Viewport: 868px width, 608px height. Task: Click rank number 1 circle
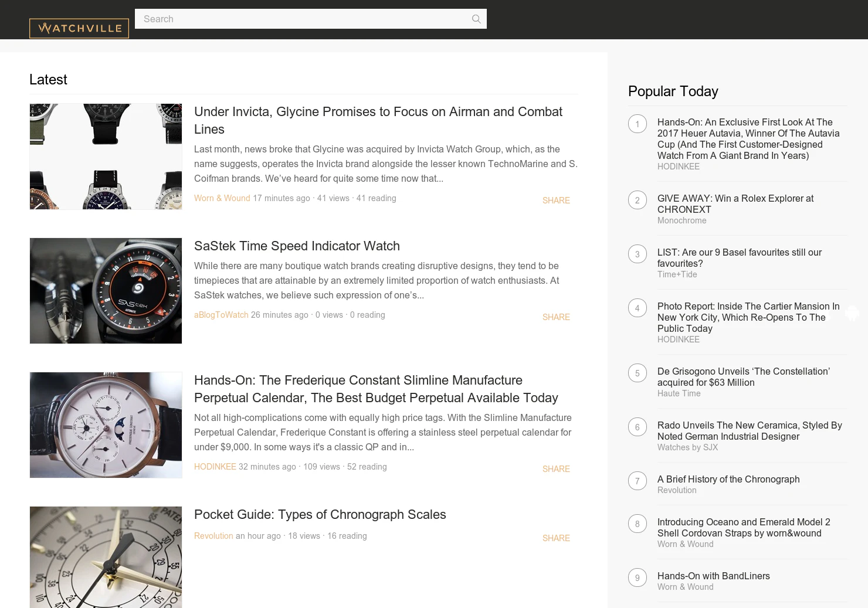click(x=638, y=124)
